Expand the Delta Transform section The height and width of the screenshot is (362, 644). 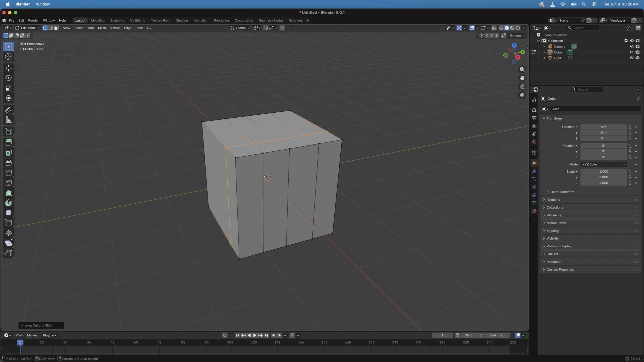(562, 192)
